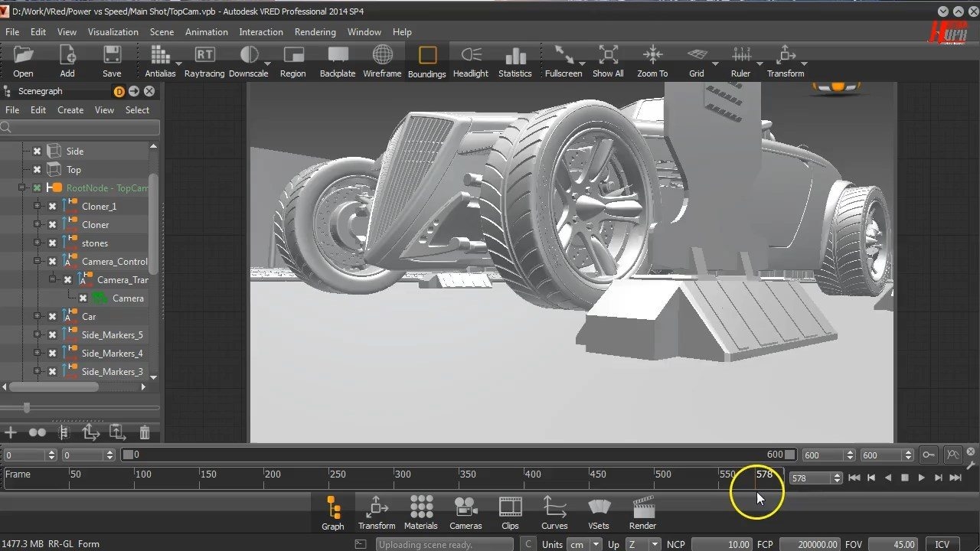The width and height of the screenshot is (980, 551).
Task: Switch on Wireframe view
Action: coord(382,55)
